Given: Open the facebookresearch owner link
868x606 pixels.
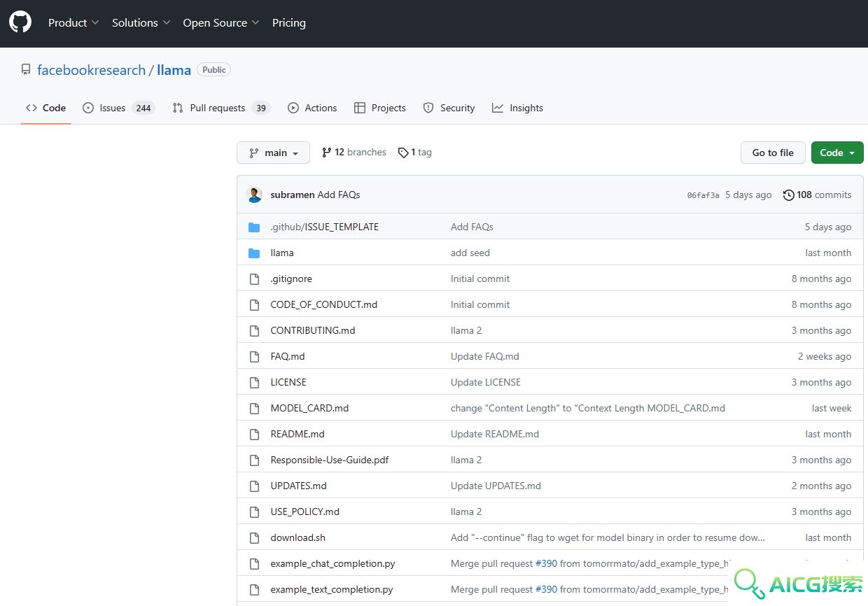Looking at the screenshot, I should pyautogui.click(x=91, y=70).
